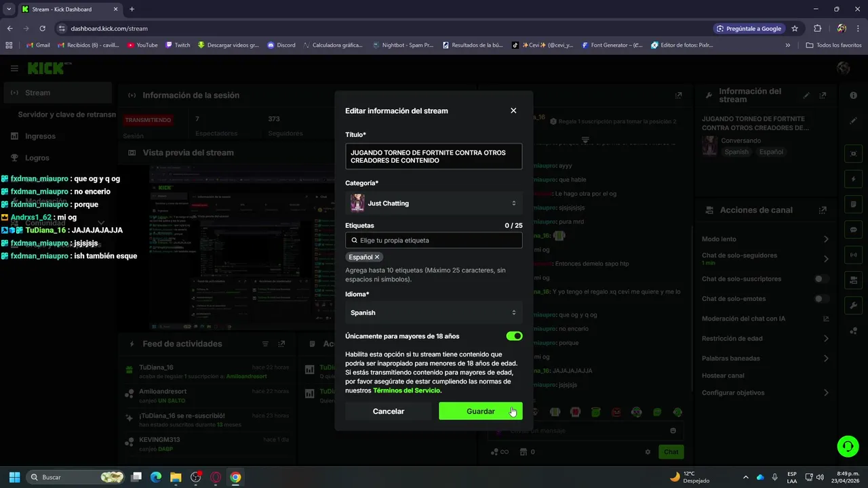Click the info icon in right rail
This screenshot has width=868, height=488.
[853, 96]
